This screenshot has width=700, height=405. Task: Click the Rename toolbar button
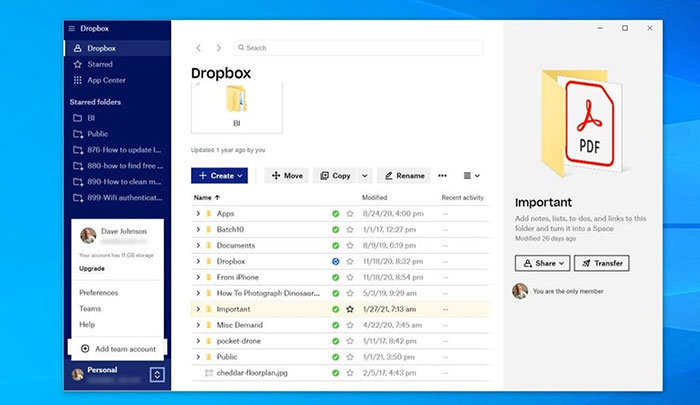pyautogui.click(x=403, y=175)
